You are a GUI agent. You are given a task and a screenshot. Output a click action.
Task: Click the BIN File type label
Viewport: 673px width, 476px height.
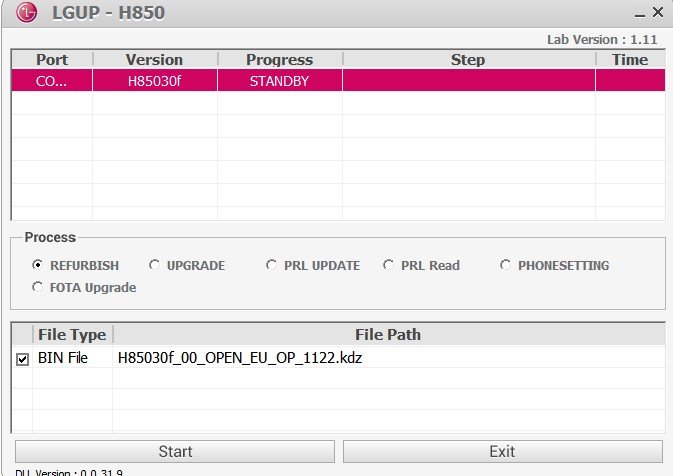coord(63,358)
